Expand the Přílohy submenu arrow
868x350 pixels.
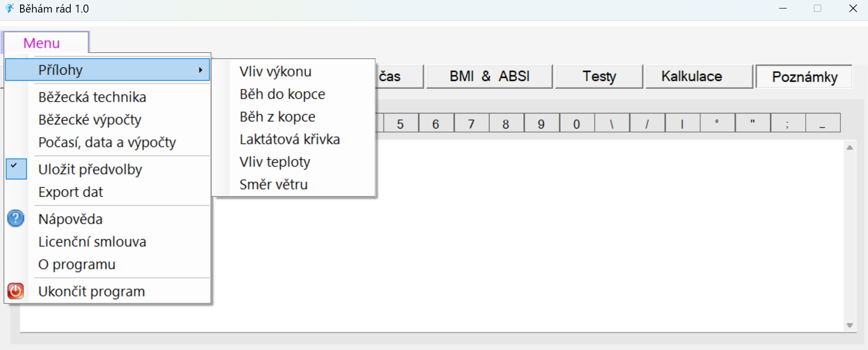coord(200,70)
